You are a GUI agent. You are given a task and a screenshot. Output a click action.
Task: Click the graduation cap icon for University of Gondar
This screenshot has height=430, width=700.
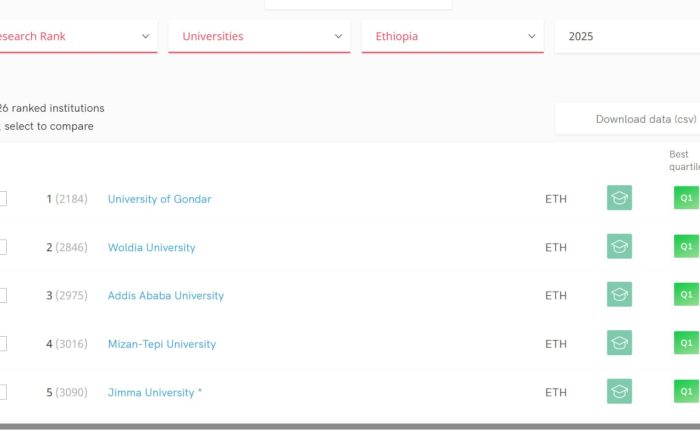(619, 198)
